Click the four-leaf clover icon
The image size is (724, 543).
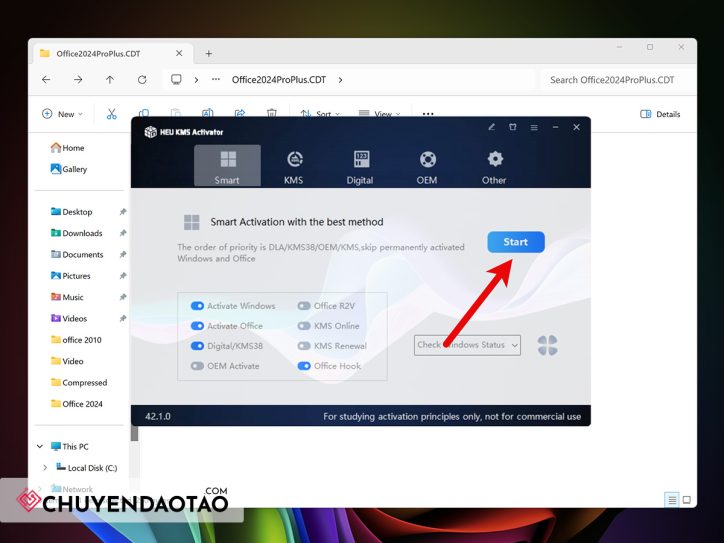(x=547, y=345)
